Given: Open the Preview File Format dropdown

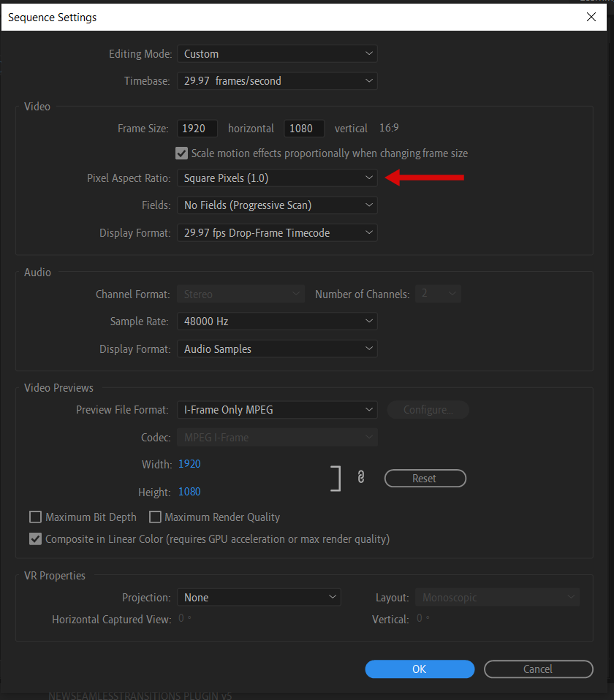Looking at the screenshot, I should pos(277,410).
